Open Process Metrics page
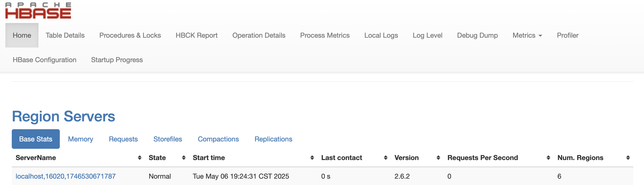Screen dimensions: 644x185 (325, 35)
